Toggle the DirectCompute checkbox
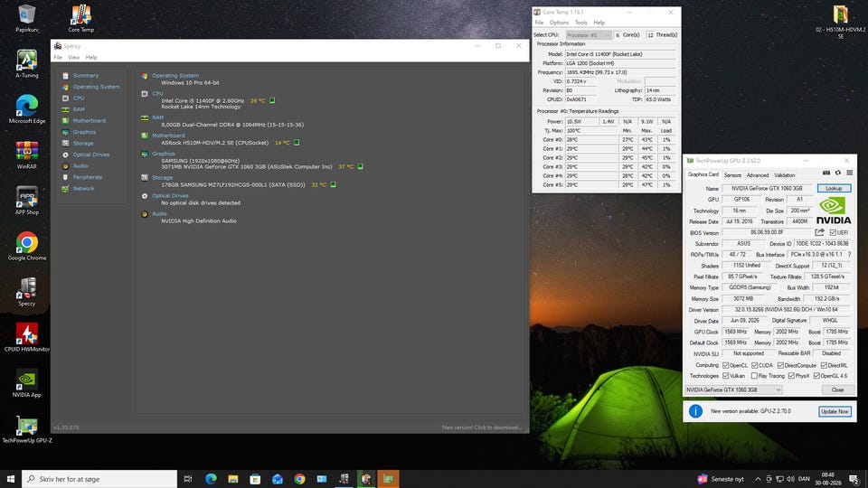The height and width of the screenshot is (488, 868). point(780,365)
